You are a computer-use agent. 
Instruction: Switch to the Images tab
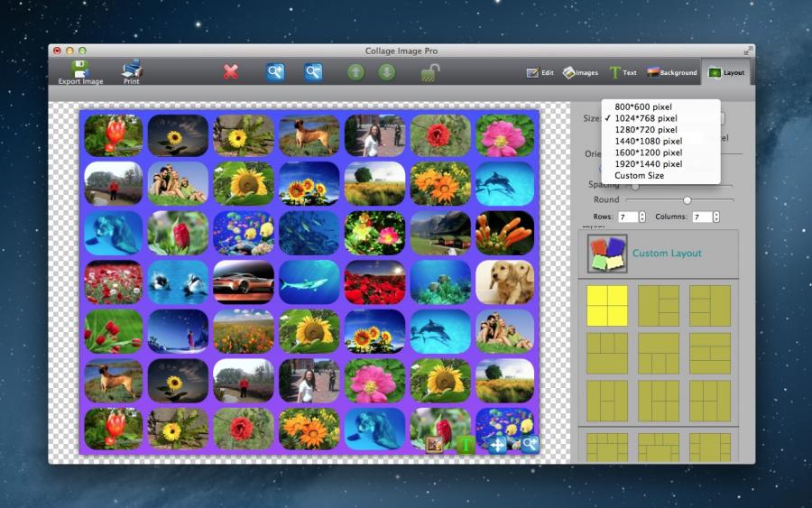tap(580, 72)
